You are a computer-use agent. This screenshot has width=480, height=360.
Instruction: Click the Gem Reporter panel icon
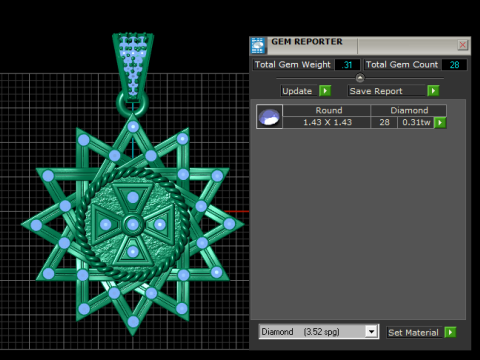tap(258, 46)
